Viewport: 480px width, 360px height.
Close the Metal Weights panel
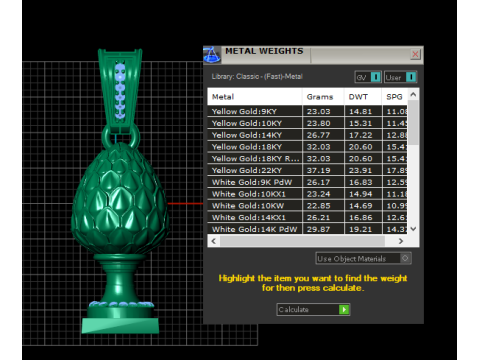tap(415, 54)
